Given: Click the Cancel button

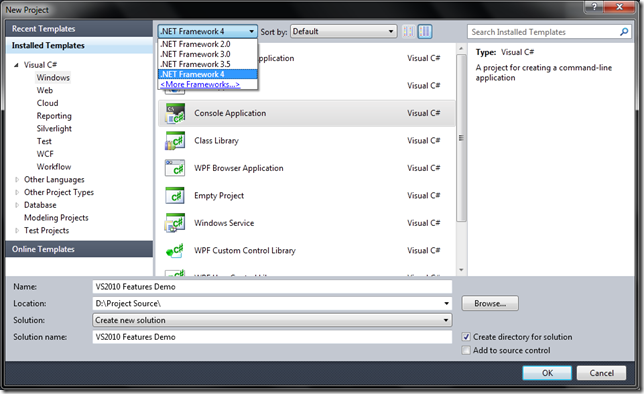Looking at the screenshot, I should pos(602,373).
